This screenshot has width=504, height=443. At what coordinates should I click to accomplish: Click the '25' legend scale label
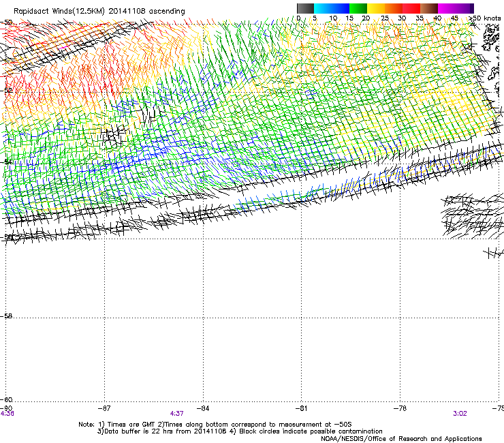tap(385, 18)
